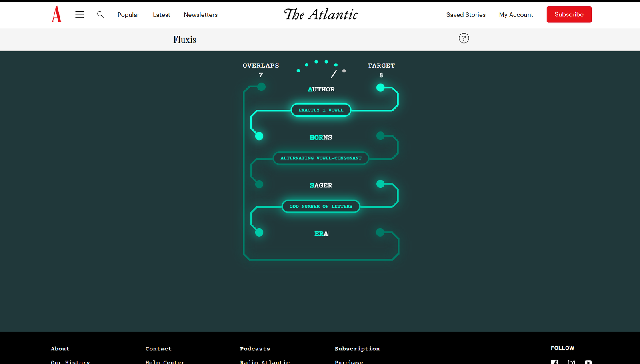Open the Newsletters page

click(x=200, y=15)
